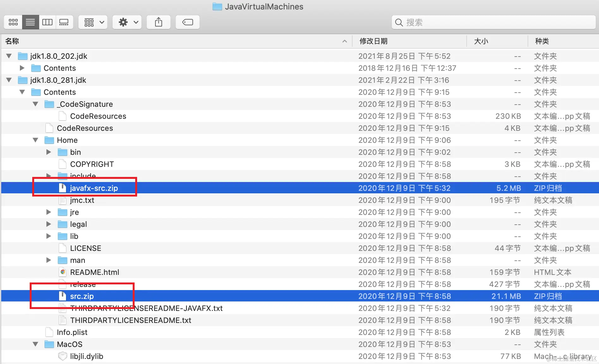Click the 77 KB size cell
Viewport: 599px width, 364px height.
(511, 356)
